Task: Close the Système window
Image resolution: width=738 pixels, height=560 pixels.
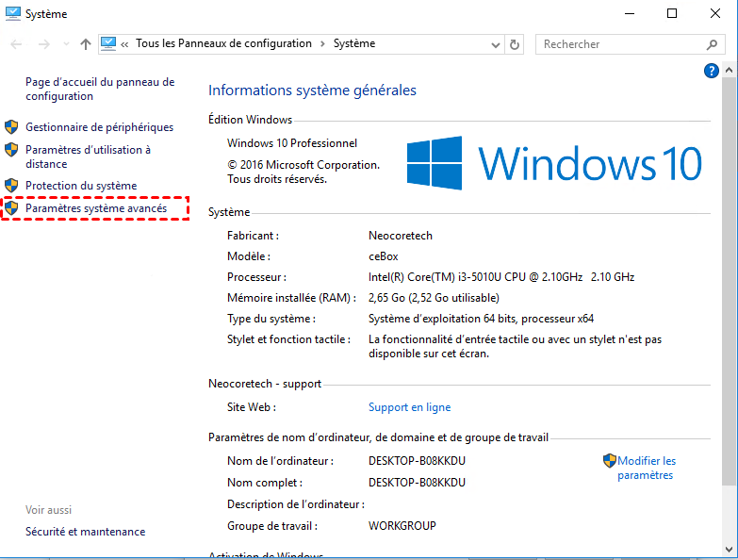Action: [x=715, y=13]
